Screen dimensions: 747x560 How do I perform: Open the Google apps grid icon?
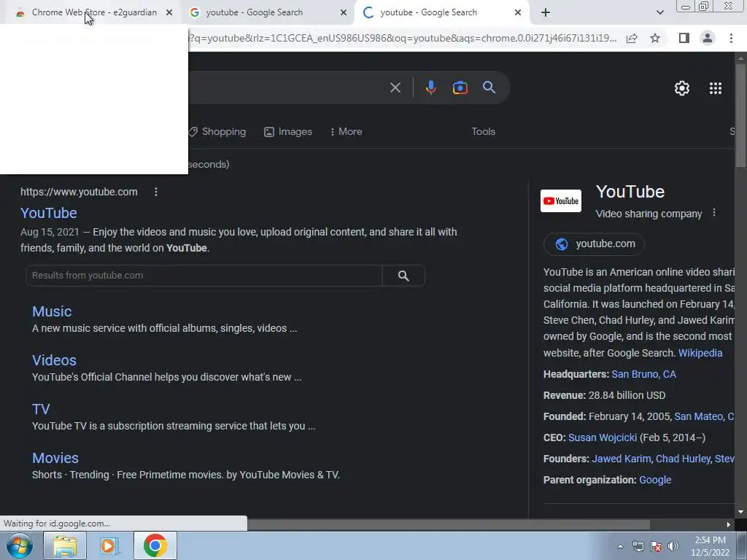click(715, 88)
